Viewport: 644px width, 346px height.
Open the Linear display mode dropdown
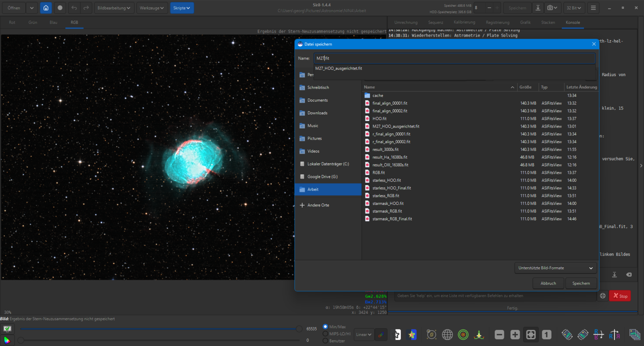click(x=363, y=335)
